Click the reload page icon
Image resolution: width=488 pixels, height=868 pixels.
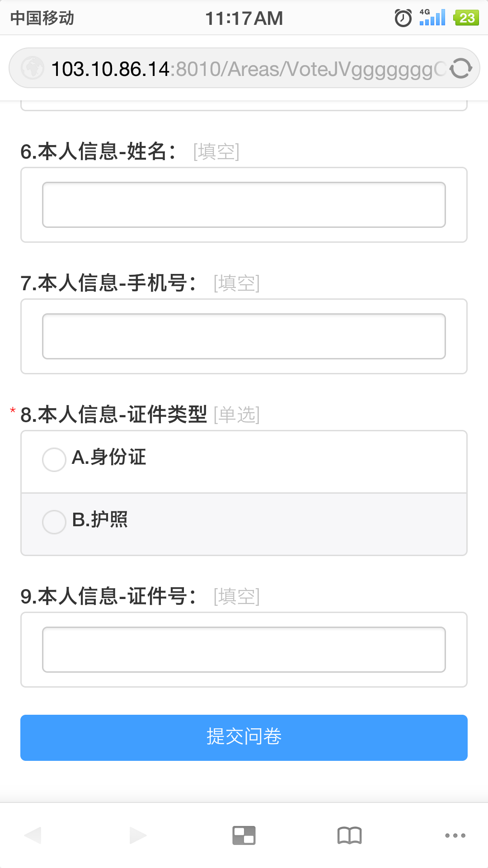coord(460,68)
